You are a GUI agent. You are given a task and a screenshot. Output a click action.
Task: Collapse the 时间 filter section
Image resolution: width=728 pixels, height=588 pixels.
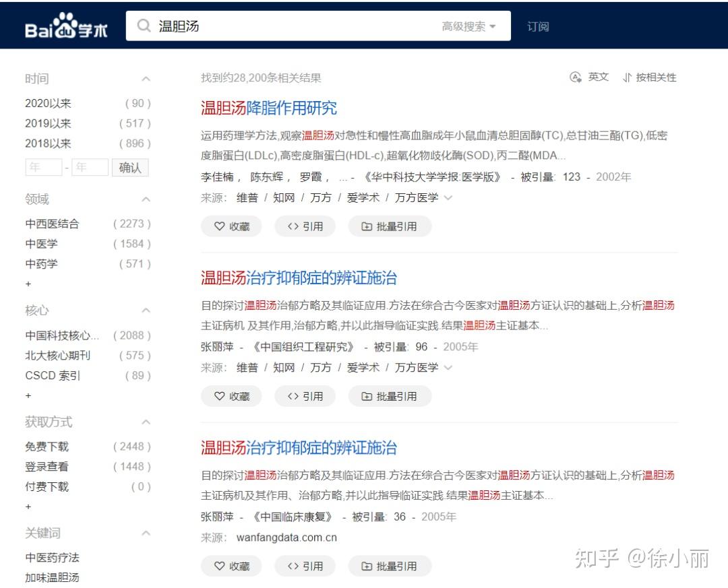click(146, 78)
